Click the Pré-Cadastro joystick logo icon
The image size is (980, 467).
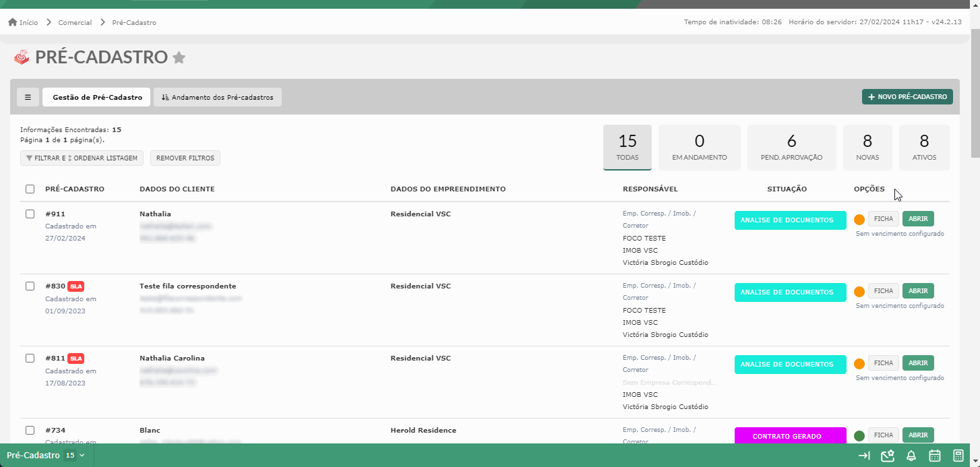(x=22, y=57)
